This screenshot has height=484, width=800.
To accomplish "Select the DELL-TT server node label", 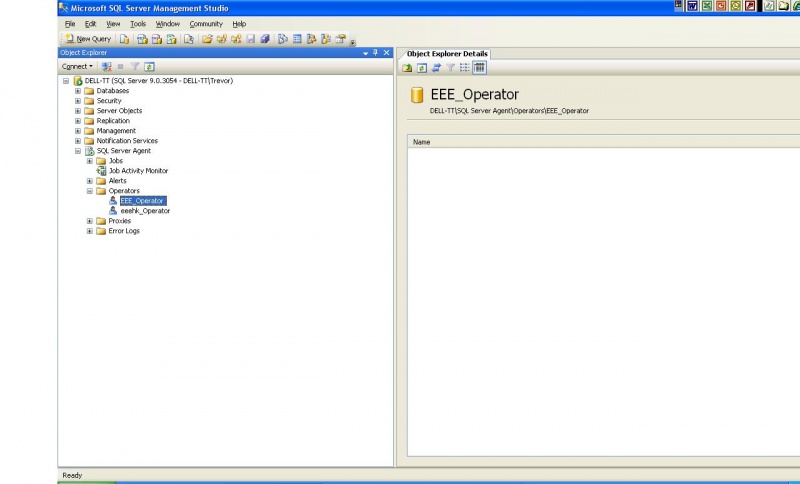I will point(159,81).
